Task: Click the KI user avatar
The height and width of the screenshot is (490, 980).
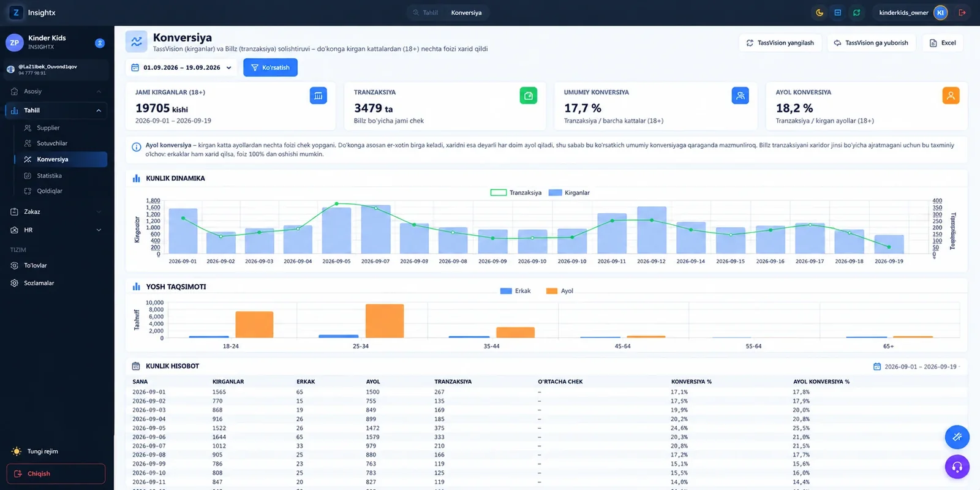Action: pos(940,12)
